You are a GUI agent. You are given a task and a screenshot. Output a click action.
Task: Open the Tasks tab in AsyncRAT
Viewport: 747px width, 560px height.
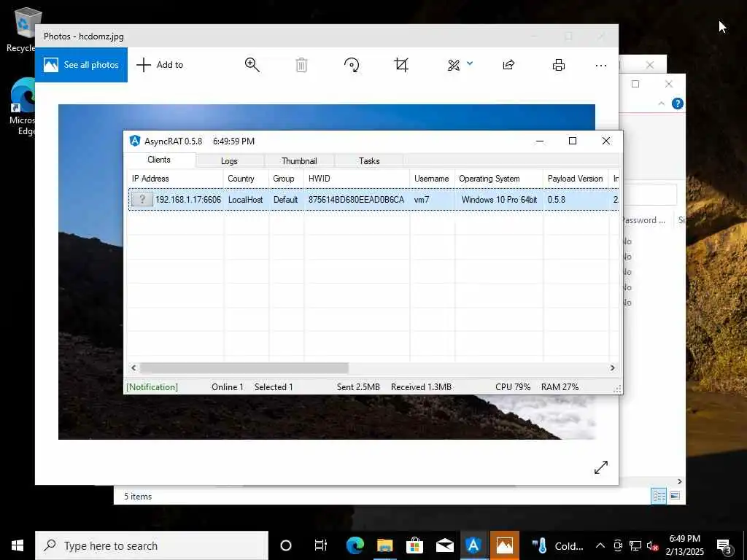tap(369, 161)
